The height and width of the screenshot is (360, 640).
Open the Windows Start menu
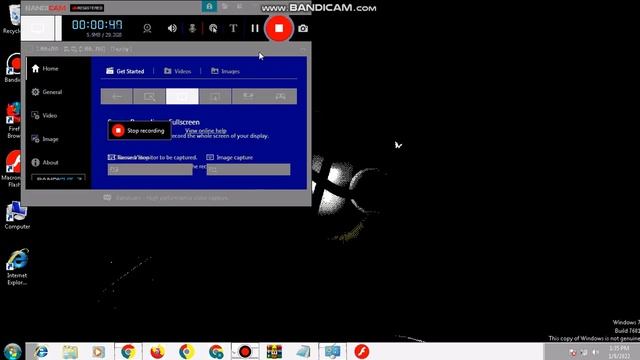(x=12, y=351)
